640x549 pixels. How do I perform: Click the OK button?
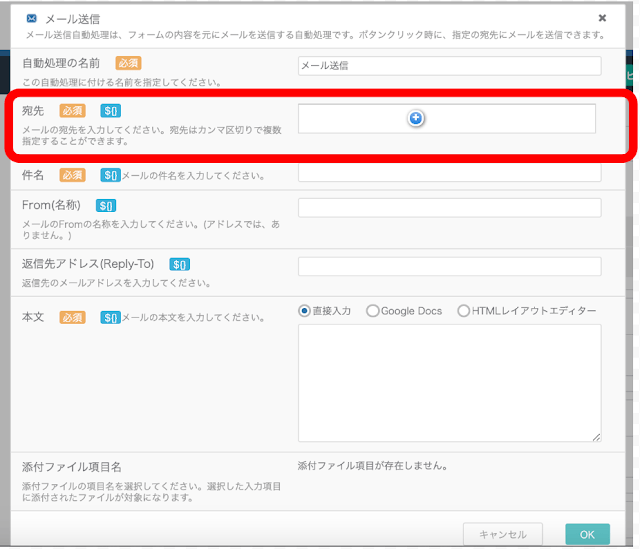pyautogui.click(x=587, y=534)
